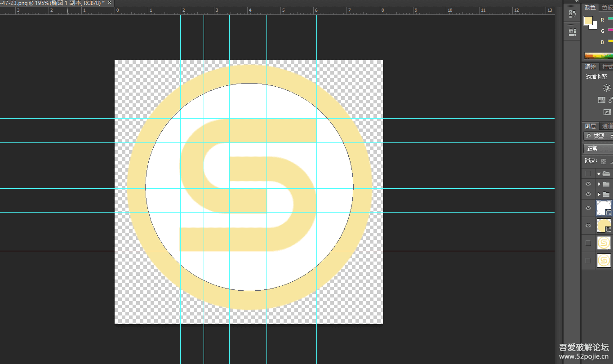This screenshot has height=364, width=613.
Task: Select the bottom S-logo layer thumbnail
Action: [604, 260]
